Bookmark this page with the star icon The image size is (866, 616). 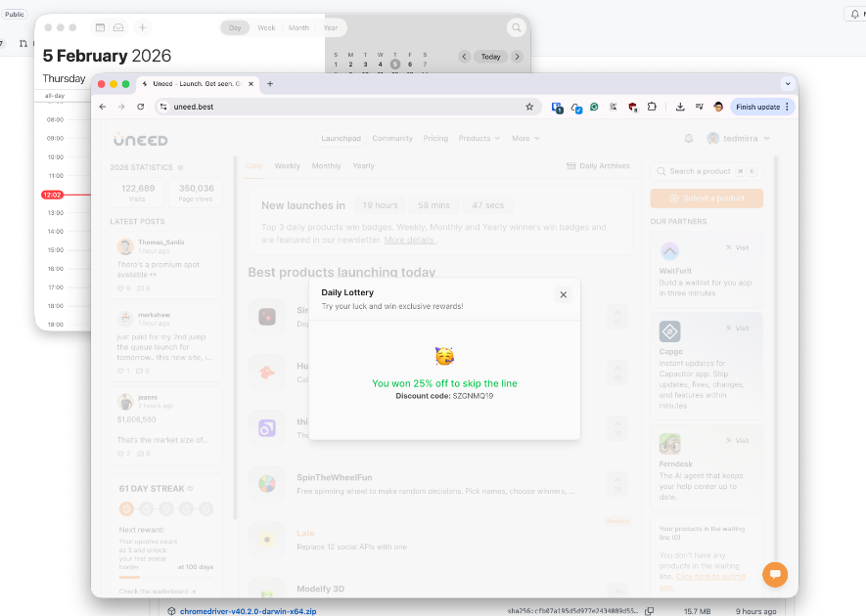[x=529, y=107]
